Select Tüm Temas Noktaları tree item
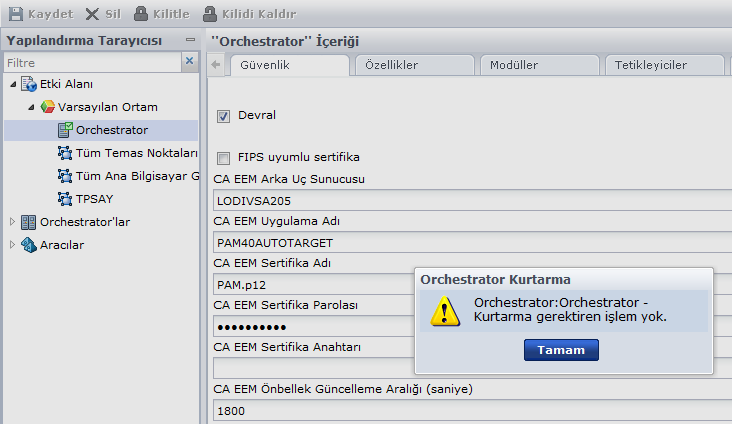Viewport: 732px width, 424px height. [137, 153]
